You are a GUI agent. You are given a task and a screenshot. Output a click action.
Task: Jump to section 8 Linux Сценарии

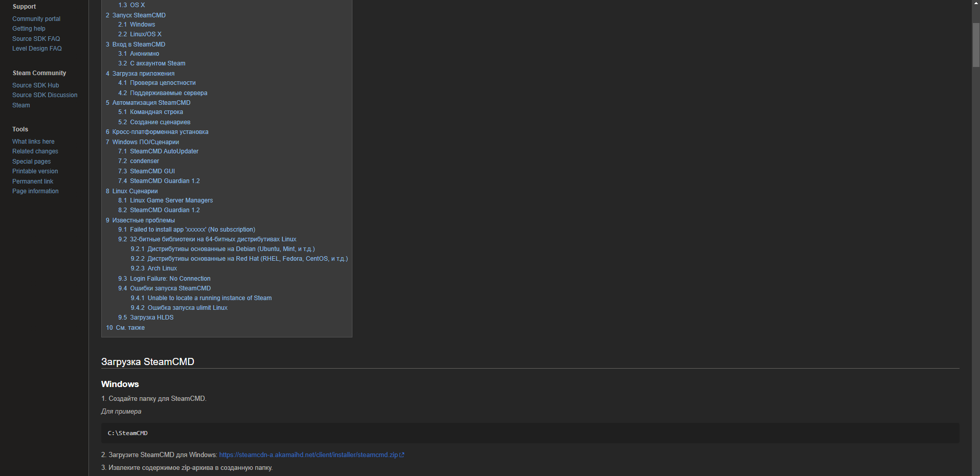point(132,191)
